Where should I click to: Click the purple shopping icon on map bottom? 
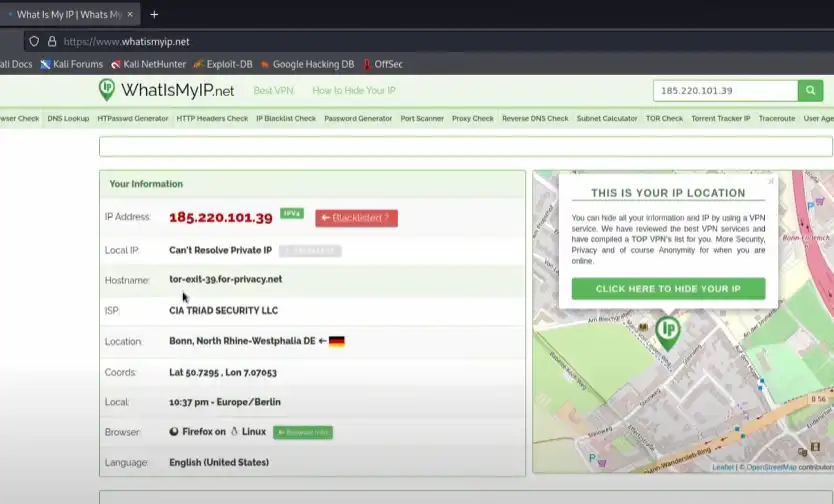602,463
